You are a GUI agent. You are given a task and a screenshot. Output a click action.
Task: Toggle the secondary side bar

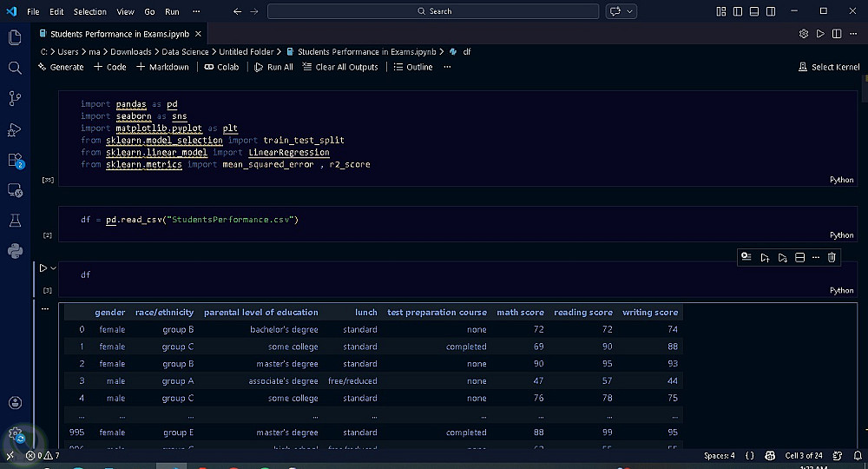point(771,11)
